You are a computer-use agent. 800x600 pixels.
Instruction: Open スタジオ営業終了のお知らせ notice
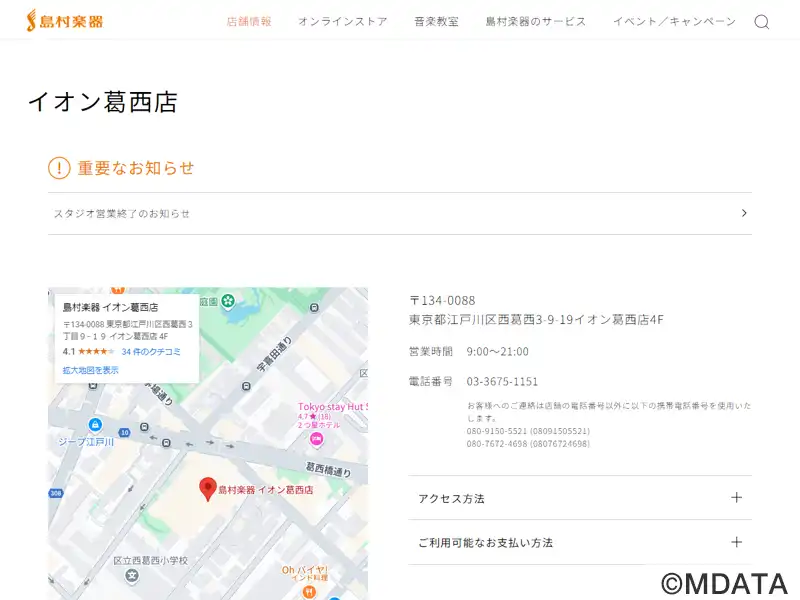[x=400, y=213]
